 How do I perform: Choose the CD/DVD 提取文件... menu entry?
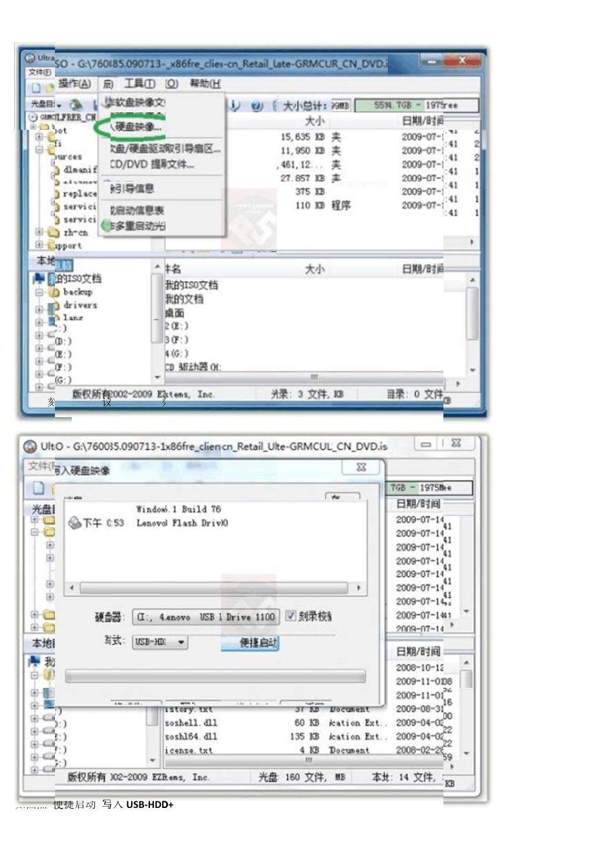click(152, 164)
